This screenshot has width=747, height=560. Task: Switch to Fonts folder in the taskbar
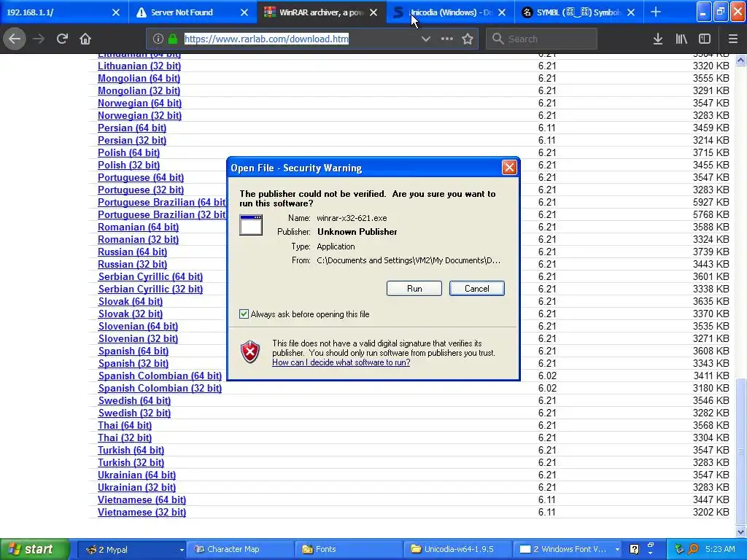[349, 549]
